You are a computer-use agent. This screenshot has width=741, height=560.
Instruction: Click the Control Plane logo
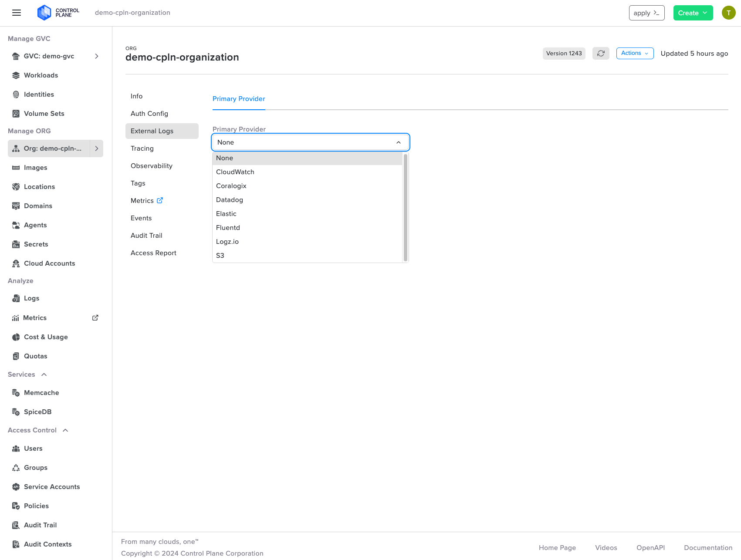58,13
